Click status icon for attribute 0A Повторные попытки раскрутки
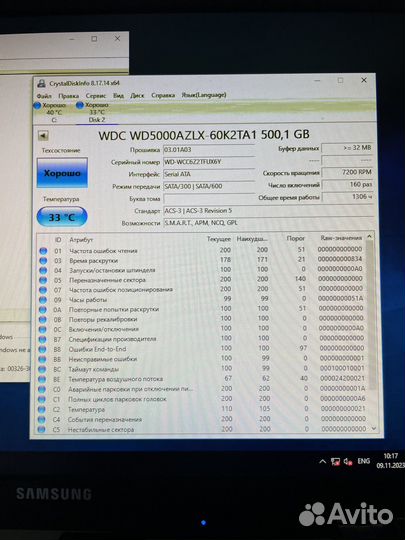The width and height of the screenshot is (405, 540). [43, 310]
